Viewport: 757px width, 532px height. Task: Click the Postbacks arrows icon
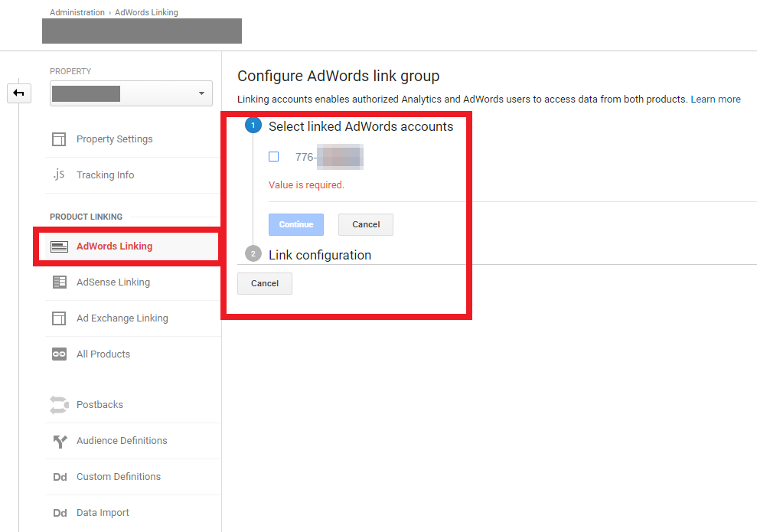(x=60, y=405)
